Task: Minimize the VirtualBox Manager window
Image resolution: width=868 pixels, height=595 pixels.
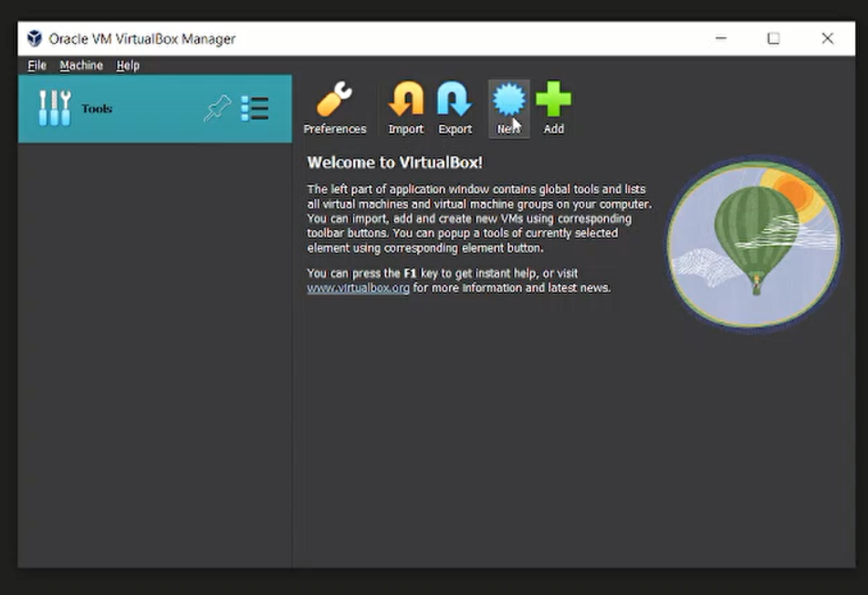Action: point(721,38)
